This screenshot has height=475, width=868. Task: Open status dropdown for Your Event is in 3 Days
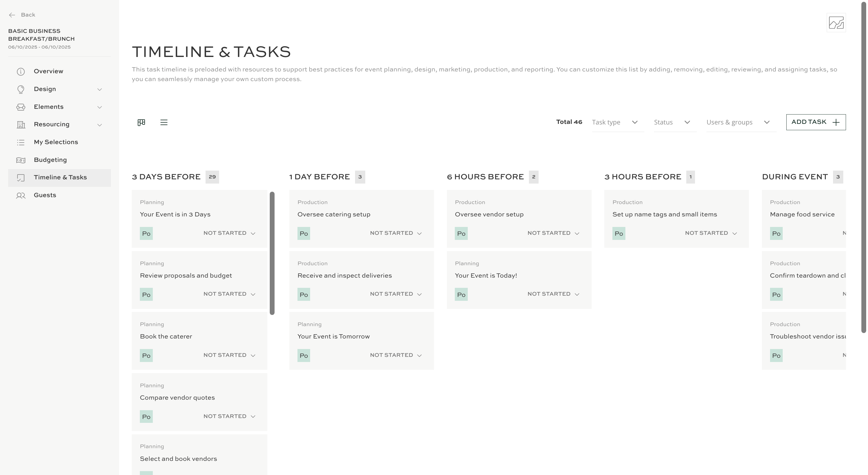[x=229, y=233]
